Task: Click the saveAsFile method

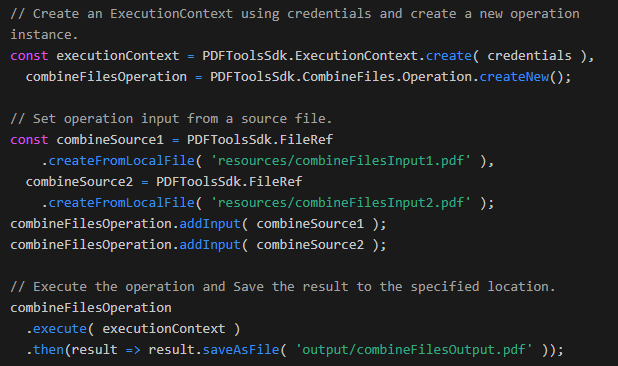Action: pyautogui.click(x=241, y=349)
